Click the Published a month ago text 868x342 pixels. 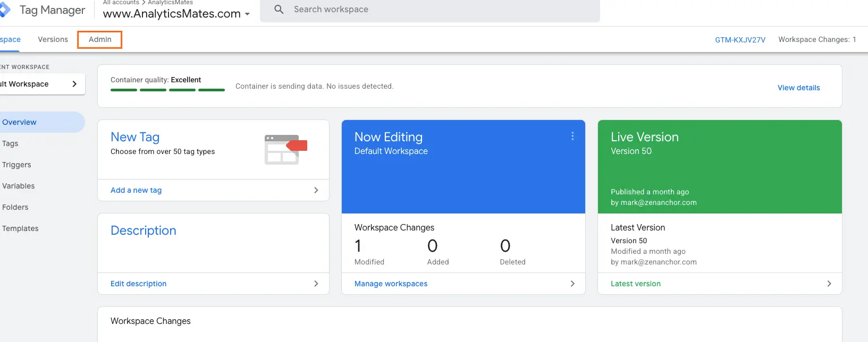click(650, 192)
